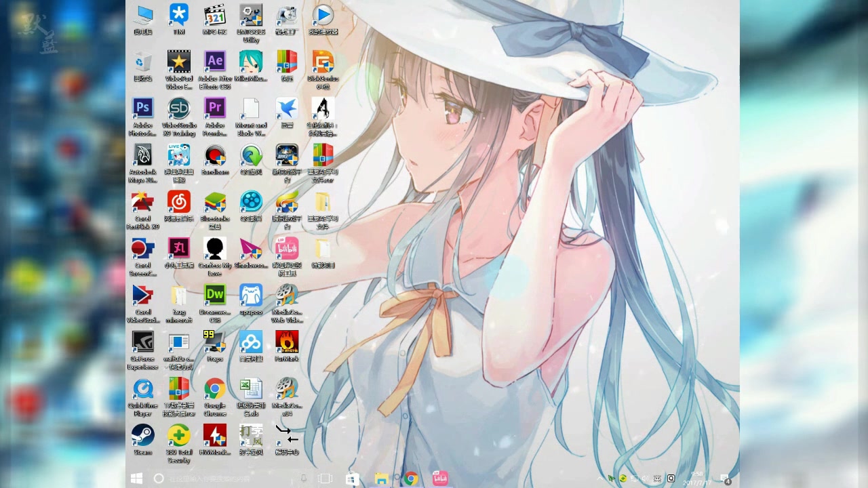Open Adobe After Effects CS6

(x=214, y=61)
